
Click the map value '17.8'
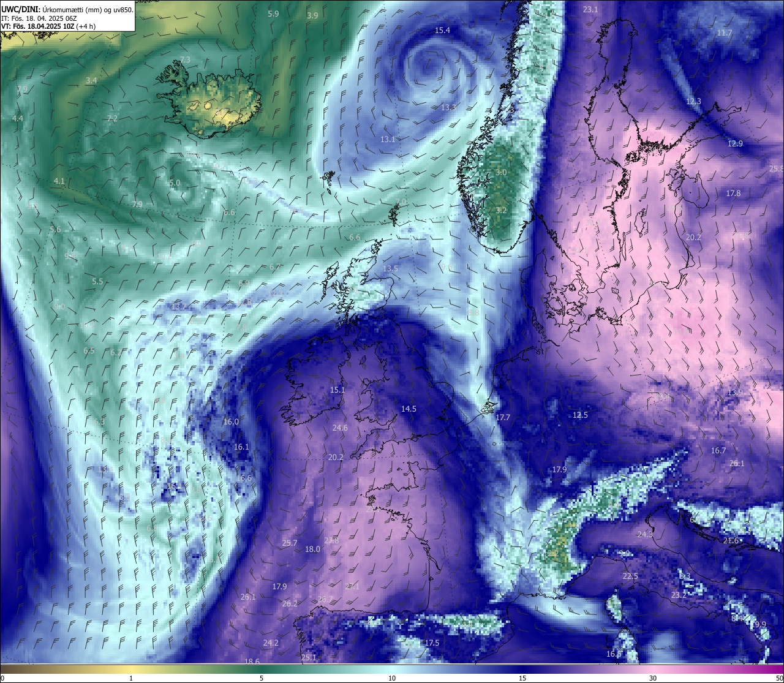tap(733, 193)
